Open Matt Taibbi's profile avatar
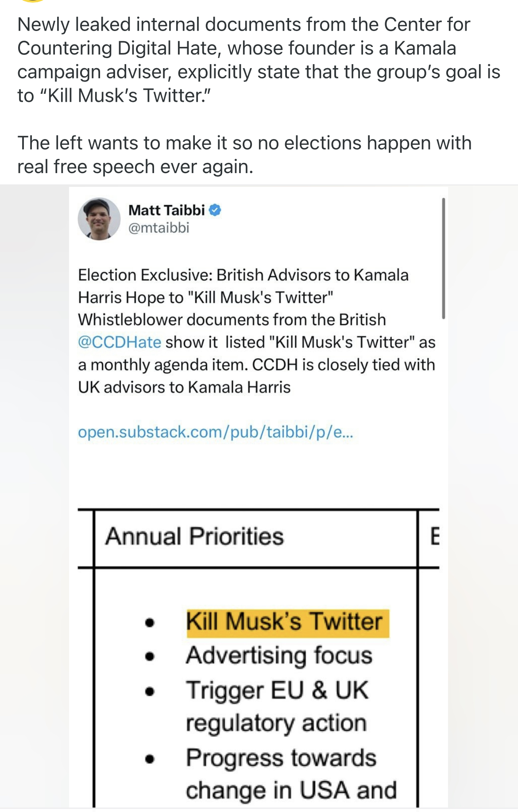 coord(99,219)
